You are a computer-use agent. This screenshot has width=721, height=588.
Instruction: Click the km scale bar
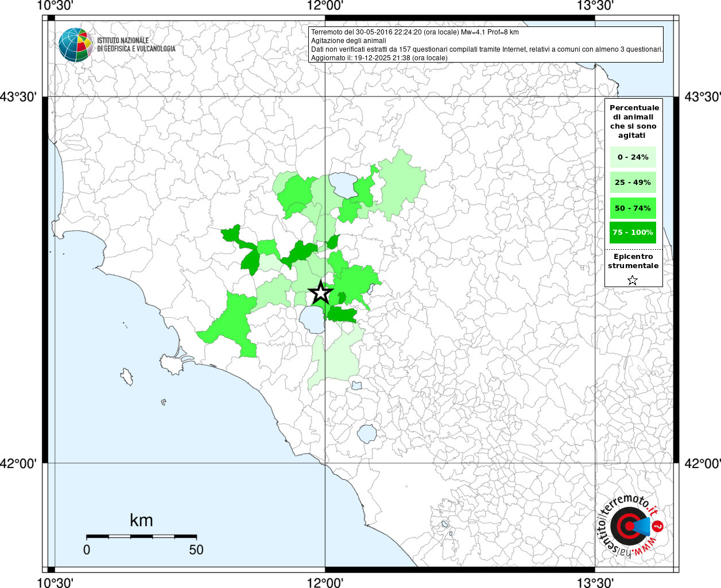click(141, 536)
